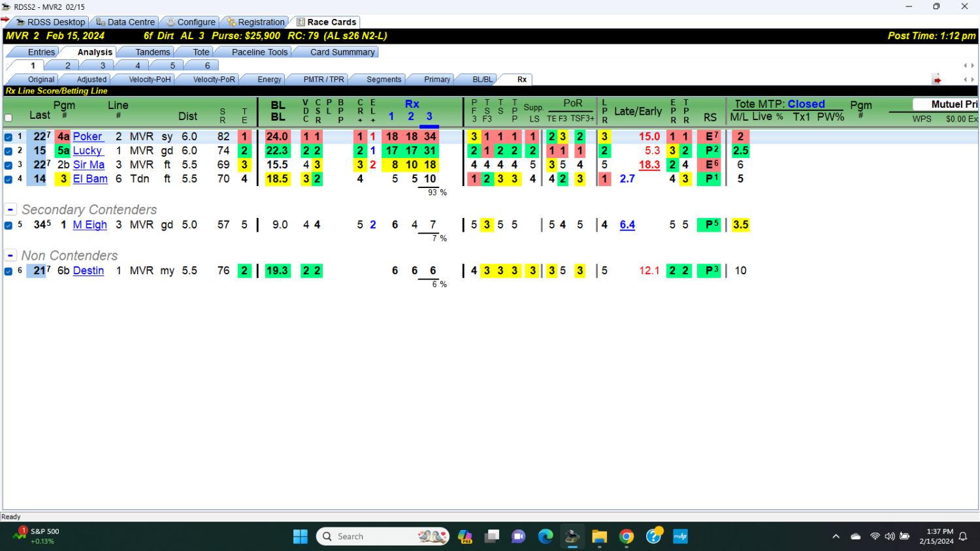Open the myHP taskbar app
This screenshot has height=551, width=980.
click(x=680, y=537)
